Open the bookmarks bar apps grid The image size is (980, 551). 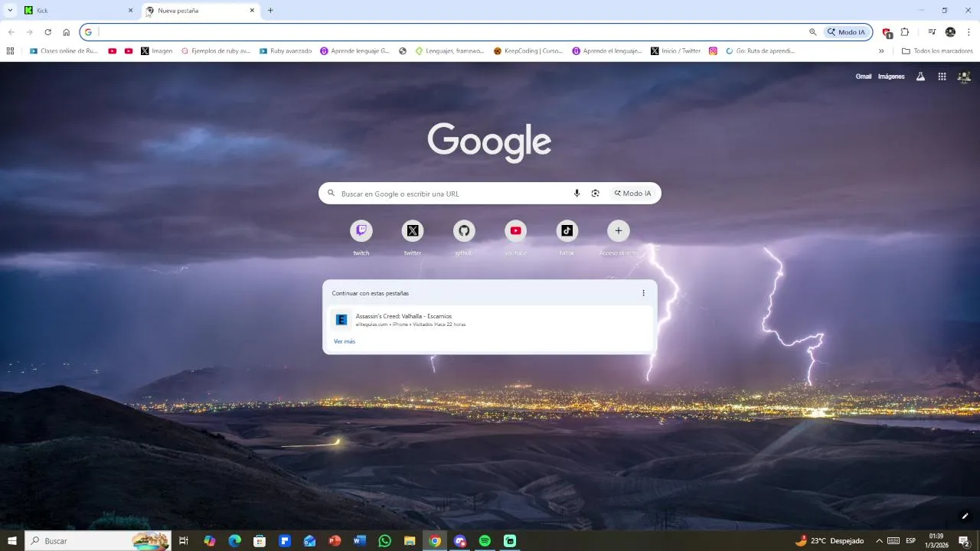point(10,51)
